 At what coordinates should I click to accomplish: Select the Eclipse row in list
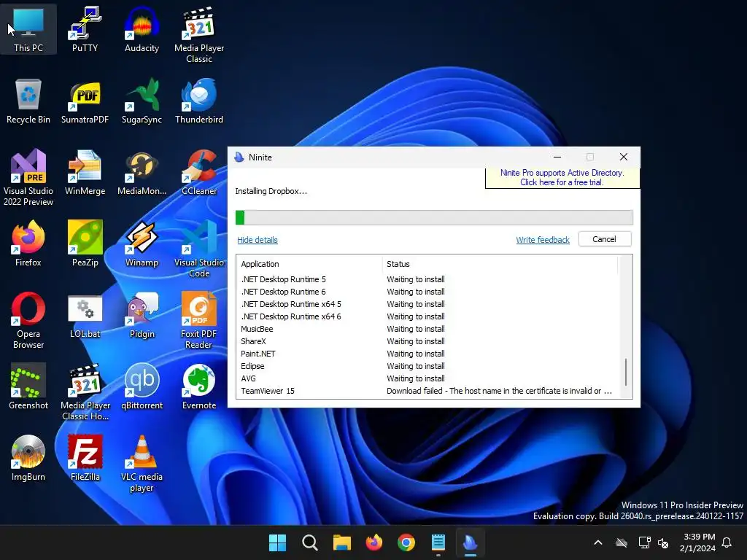(427, 366)
